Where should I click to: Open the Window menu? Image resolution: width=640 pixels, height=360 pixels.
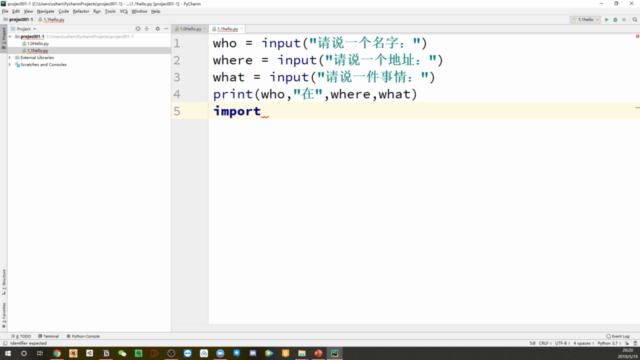tap(139, 11)
